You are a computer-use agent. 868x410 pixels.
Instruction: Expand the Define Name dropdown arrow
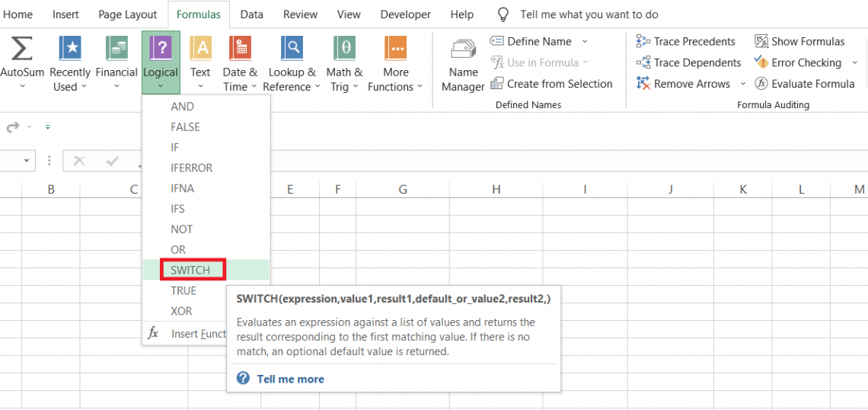(x=585, y=41)
